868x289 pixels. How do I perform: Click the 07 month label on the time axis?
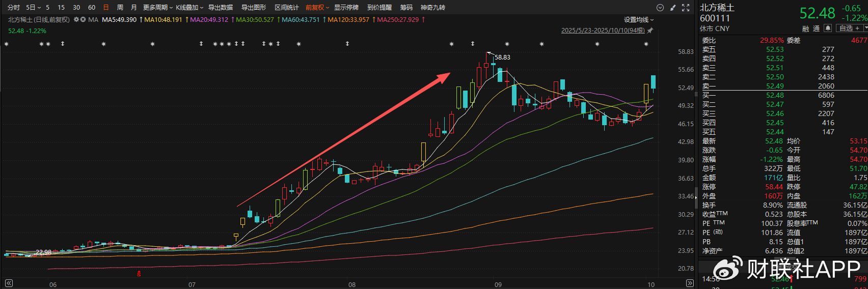coord(192,284)
